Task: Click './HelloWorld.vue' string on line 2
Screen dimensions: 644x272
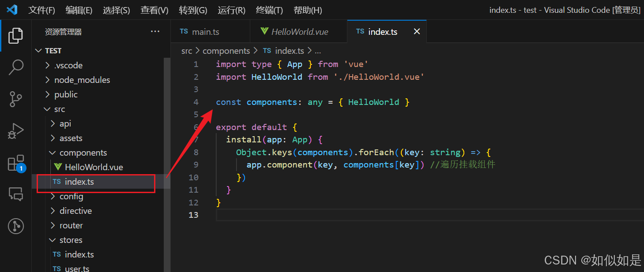Action: tap(379, 77)
